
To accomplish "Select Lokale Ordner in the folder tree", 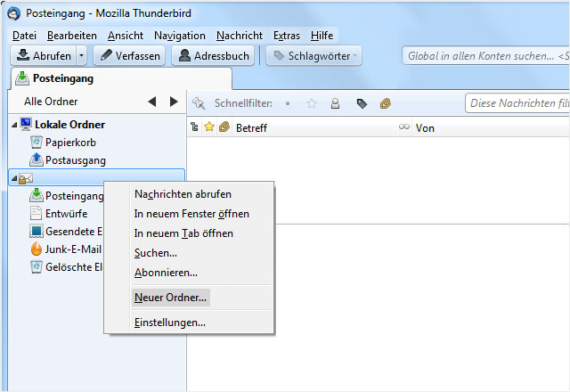I will pos(69,125).
